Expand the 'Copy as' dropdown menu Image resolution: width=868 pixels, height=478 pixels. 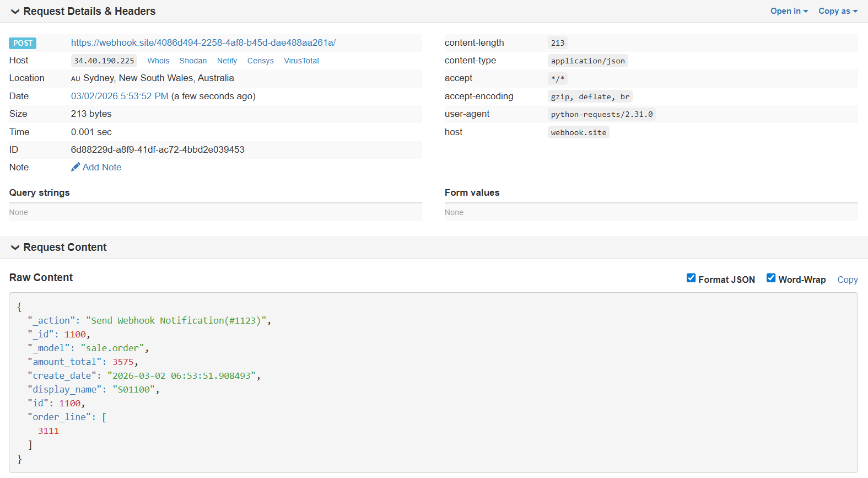click(837, 11)
